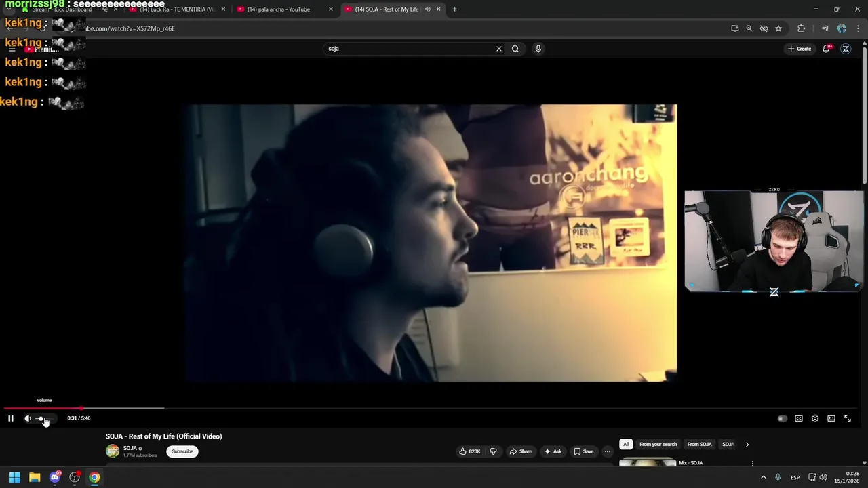Run search with magnifier button
This screenshot has height=488, width=868.
point(515,49)
